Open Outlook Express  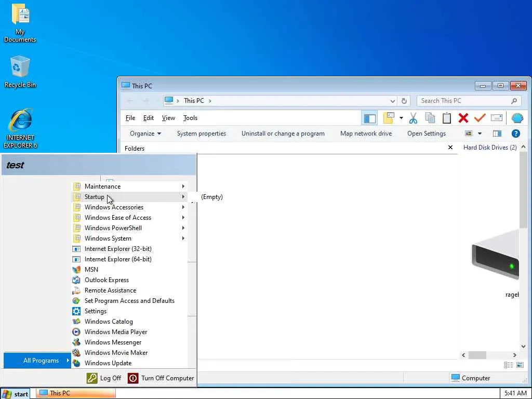(129, 280)
